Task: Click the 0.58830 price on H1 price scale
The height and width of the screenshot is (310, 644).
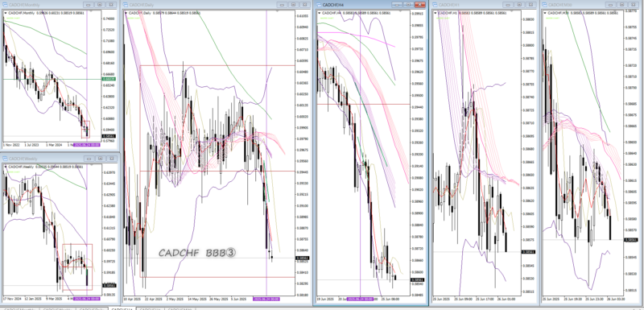Action: [x=528, y=19]
